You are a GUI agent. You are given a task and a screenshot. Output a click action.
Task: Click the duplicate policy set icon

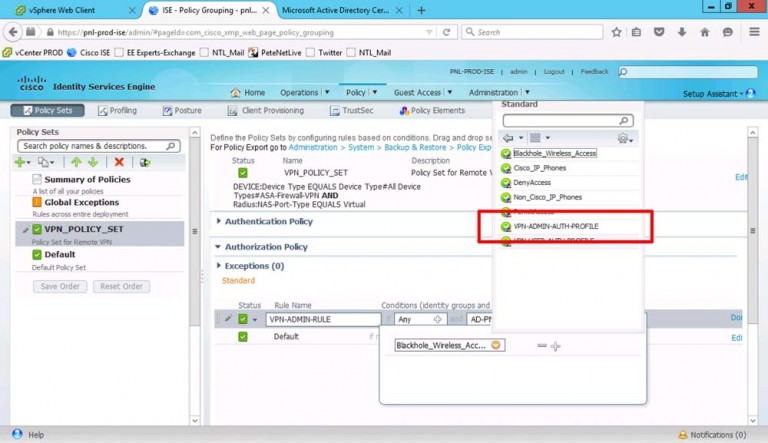pyautogui.click(x=44, y=162)
